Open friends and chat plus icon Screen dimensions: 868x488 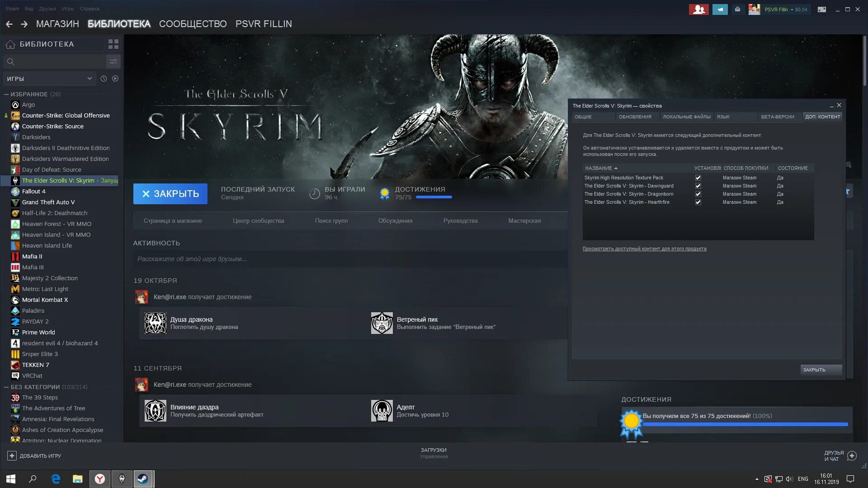click(x=852, y=456)
